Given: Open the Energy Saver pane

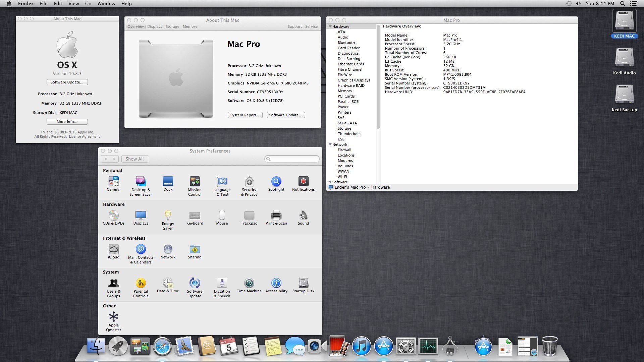Looking at the screenshot, I should pos(168,216).
